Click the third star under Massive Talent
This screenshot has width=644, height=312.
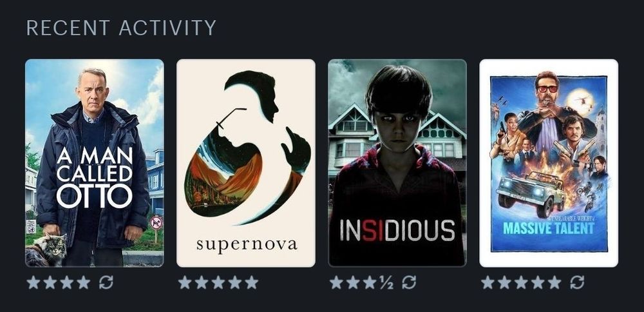click(521, 282)
